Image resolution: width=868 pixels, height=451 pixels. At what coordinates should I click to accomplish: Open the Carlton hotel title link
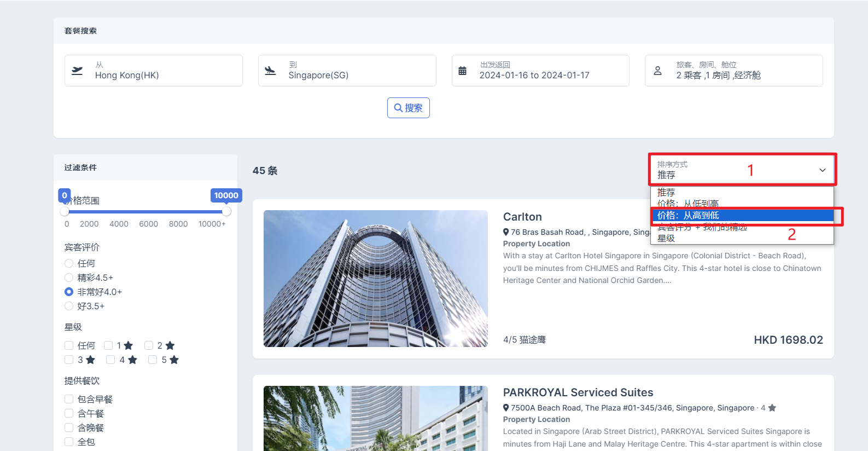(522, 217)
